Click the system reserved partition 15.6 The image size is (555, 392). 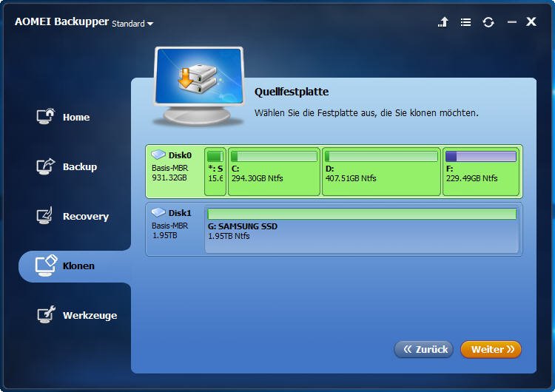coord(215,172)
